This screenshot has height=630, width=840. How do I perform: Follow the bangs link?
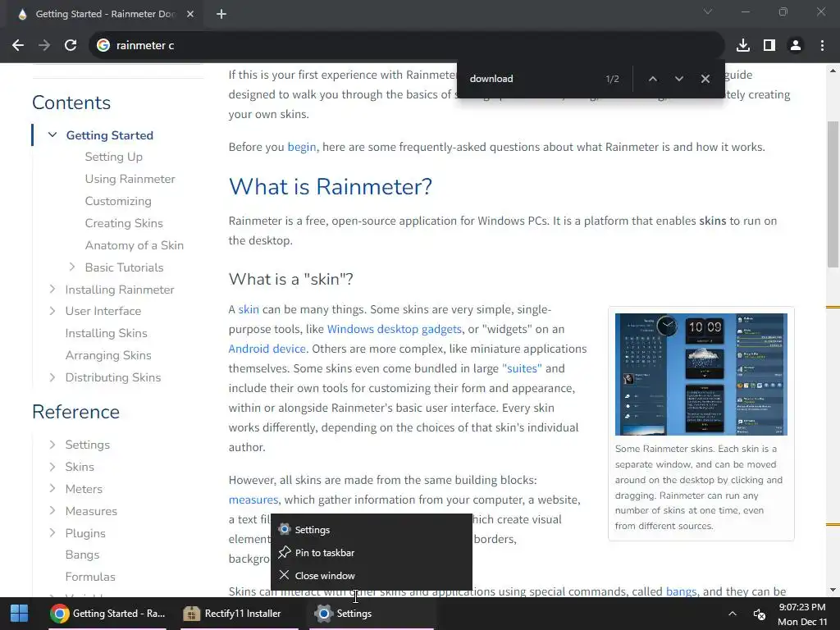(x=681, y=591)
